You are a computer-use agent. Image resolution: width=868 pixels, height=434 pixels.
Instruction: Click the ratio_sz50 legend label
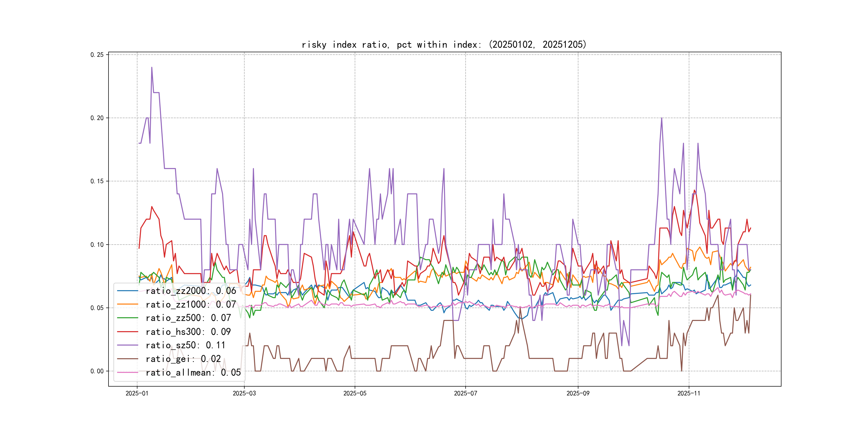[185, 345]
